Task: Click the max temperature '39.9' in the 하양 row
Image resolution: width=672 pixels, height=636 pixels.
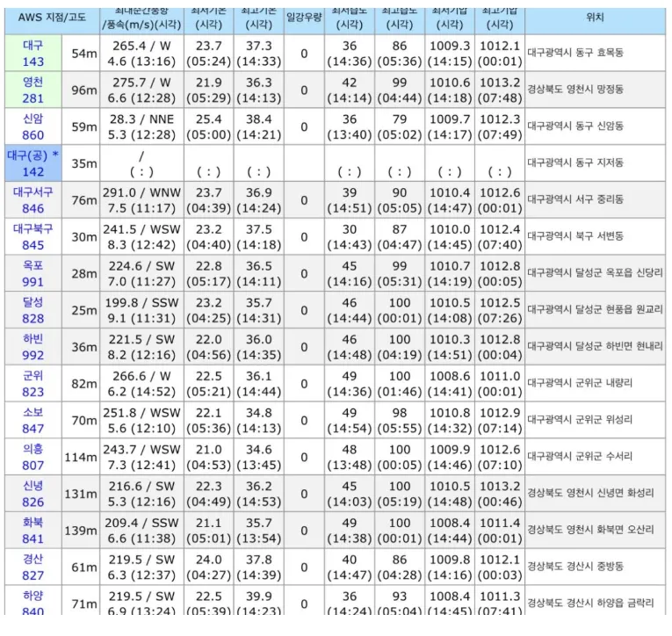Action: click(x=259, y=596)
